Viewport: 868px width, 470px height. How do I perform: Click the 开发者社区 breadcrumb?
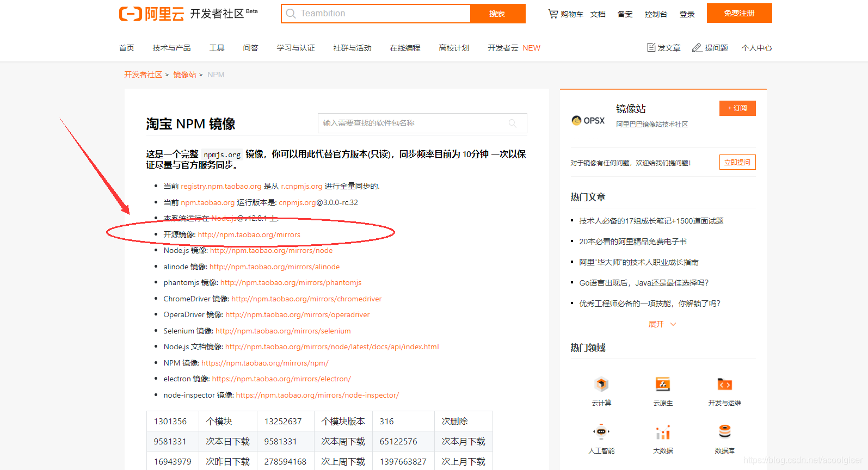coord(143,75)
